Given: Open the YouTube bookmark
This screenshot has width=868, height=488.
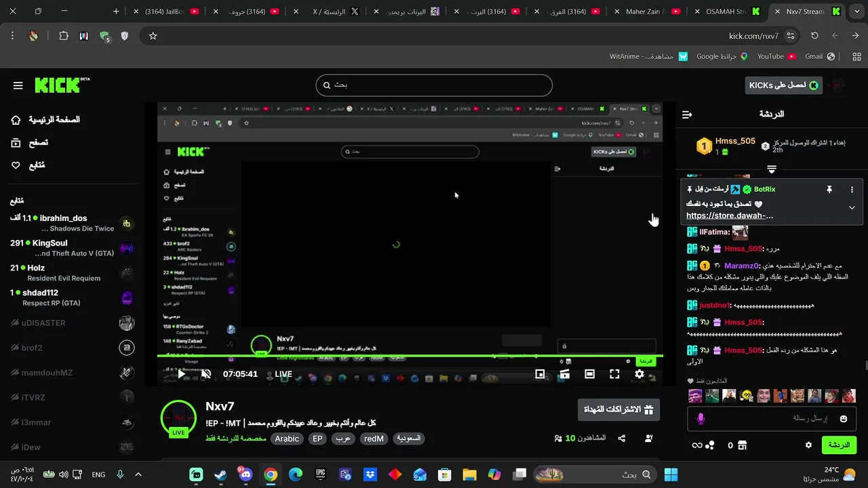Looking at the screenshot, I should 776,56.
